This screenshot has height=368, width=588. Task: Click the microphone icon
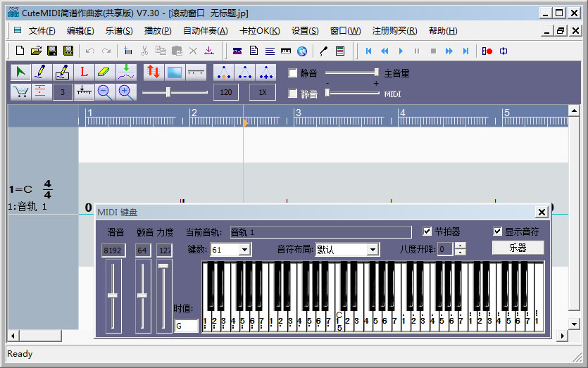point(324,51)
